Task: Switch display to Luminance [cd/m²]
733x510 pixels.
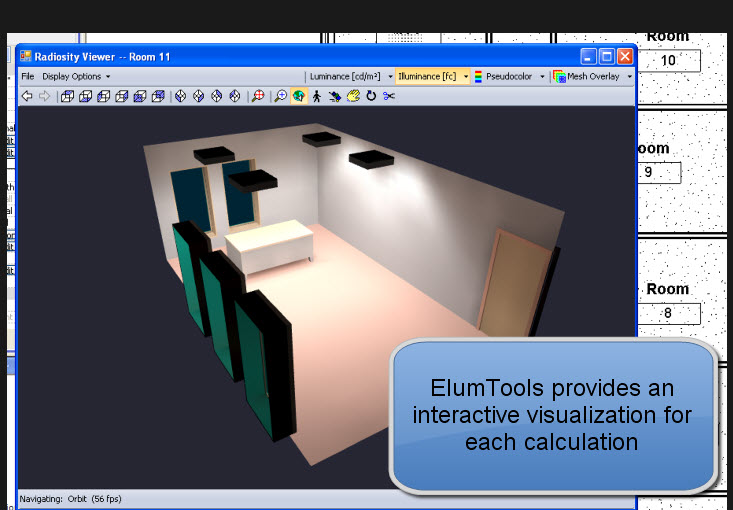Action: coord(345,76)
